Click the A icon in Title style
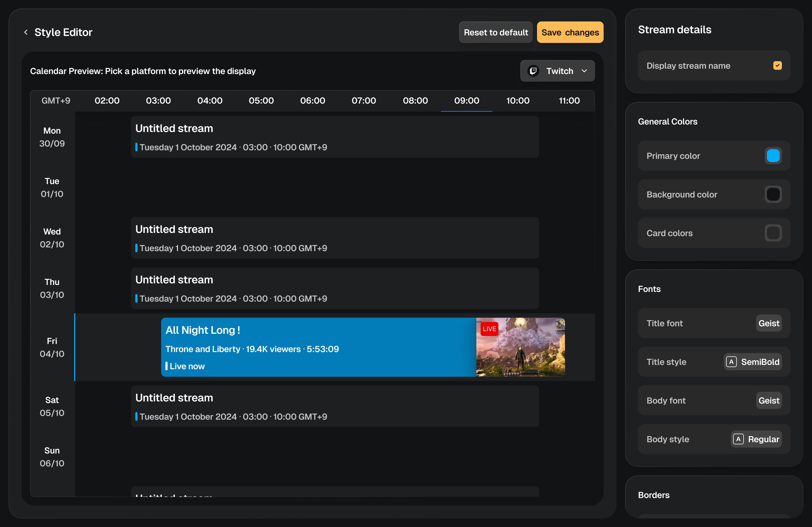This screenshot has width=812, height=527. (x=731, y=362)
